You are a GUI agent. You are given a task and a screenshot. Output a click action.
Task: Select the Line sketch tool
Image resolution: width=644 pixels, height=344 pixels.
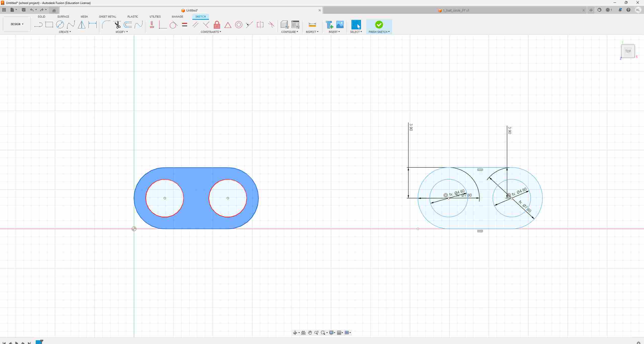click(x=38, y=25)
